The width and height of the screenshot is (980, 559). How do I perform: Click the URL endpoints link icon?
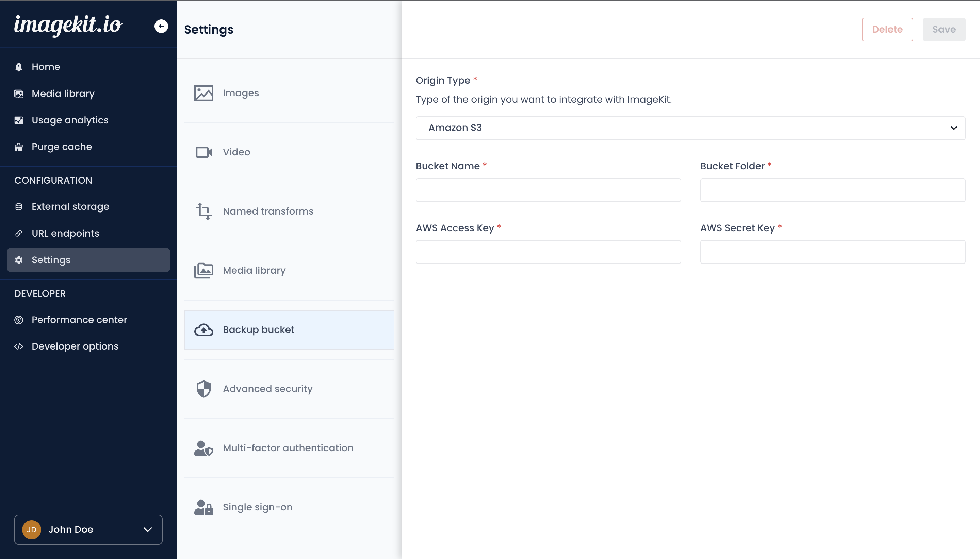tap(18, 234)
